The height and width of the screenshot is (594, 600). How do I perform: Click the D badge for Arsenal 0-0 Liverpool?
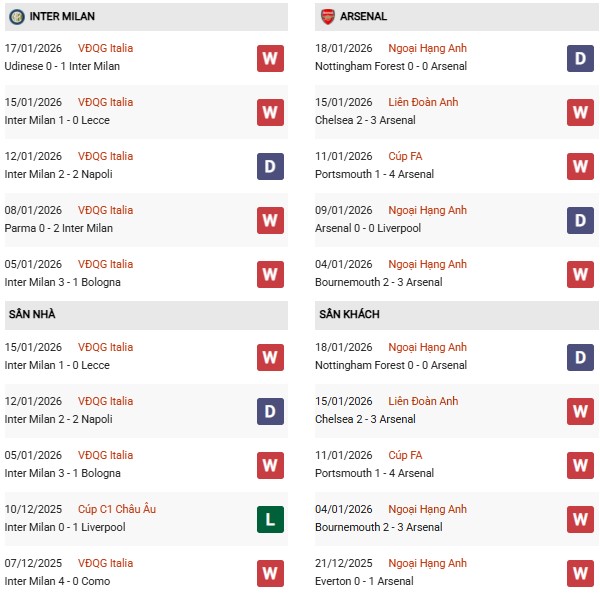coord(580,220)
